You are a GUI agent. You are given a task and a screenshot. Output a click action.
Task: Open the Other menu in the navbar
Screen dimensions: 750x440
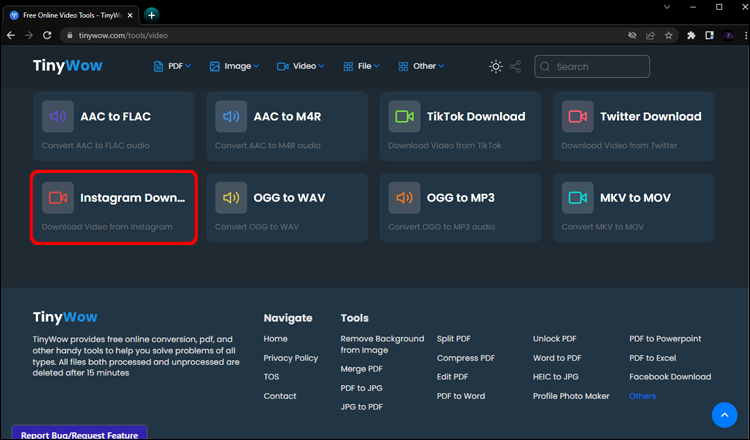pos(424,67)
